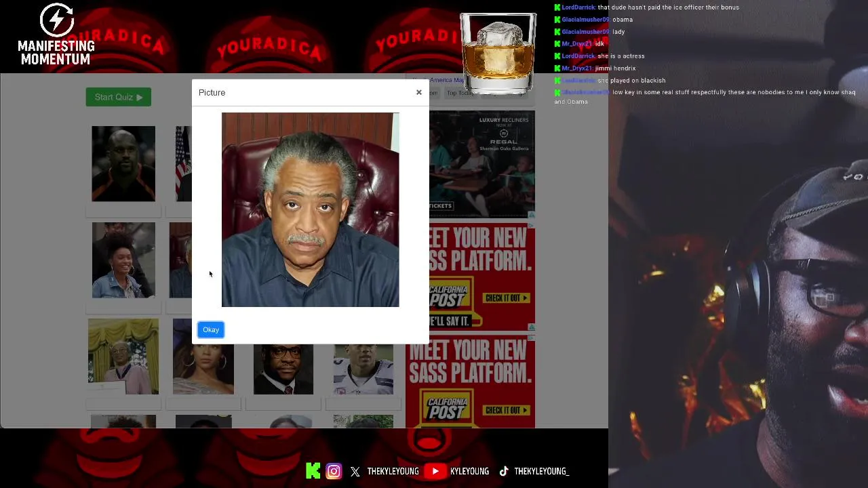The width and height of the screenshot is (868, 488).
Task: Click the Instagram icon in the social bar
Action: click(x=334, y=471)
